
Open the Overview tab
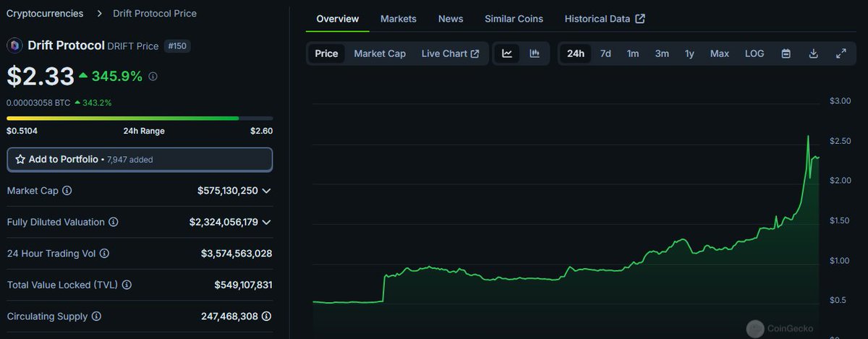[338, 19]
